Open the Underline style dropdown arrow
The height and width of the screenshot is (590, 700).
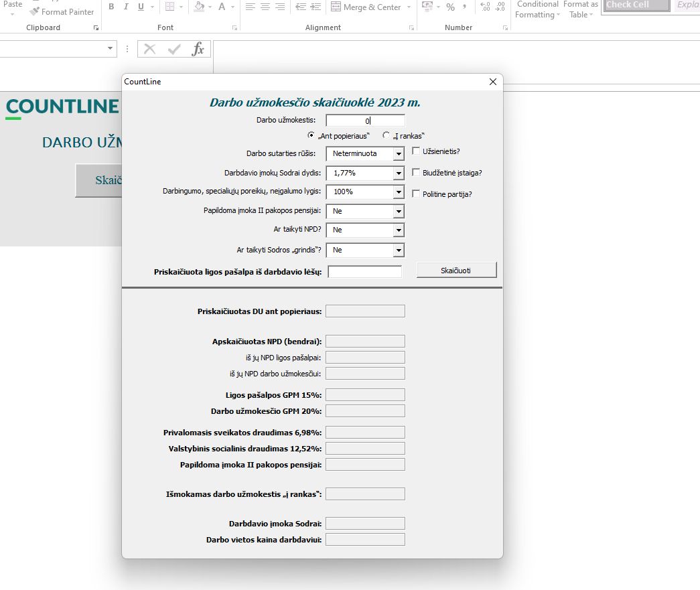pos(152,7)
